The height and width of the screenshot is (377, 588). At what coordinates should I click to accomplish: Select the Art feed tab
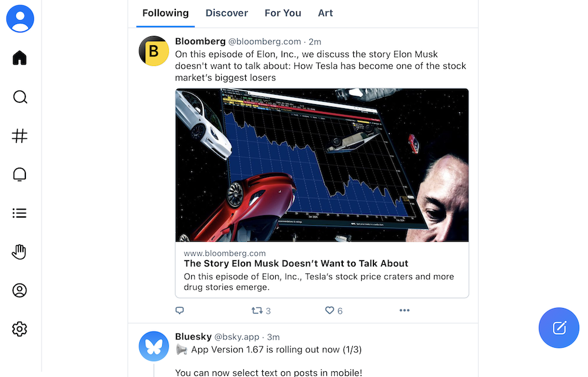(x=325, y=13)
